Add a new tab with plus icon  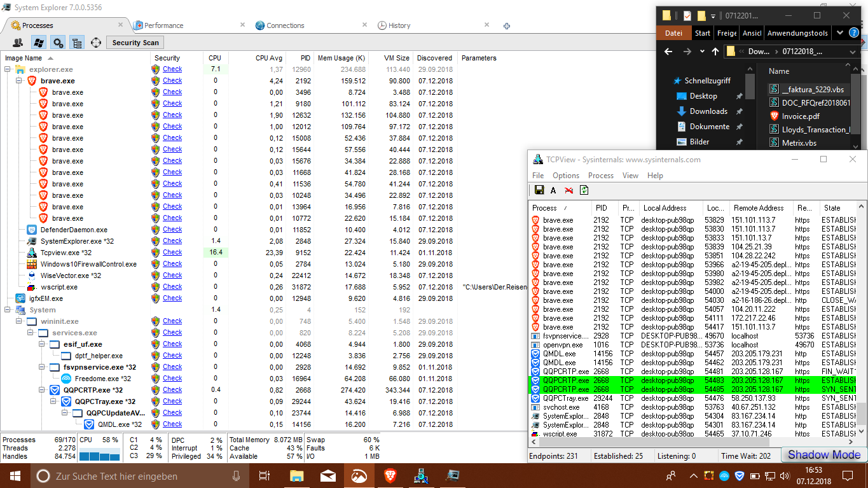click(507, 26)
